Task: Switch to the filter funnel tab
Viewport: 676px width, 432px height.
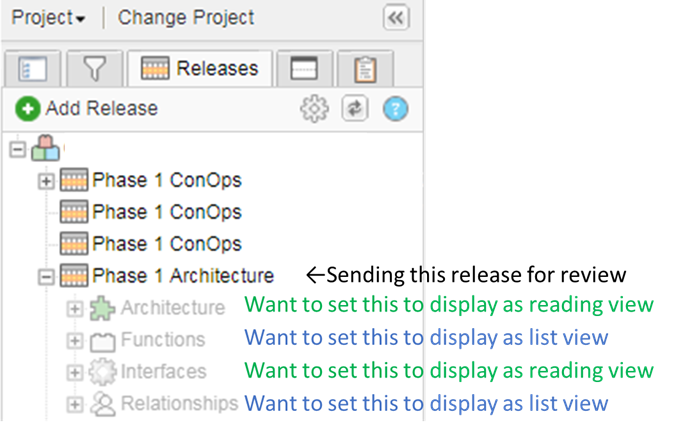Action: click(95, 68)
